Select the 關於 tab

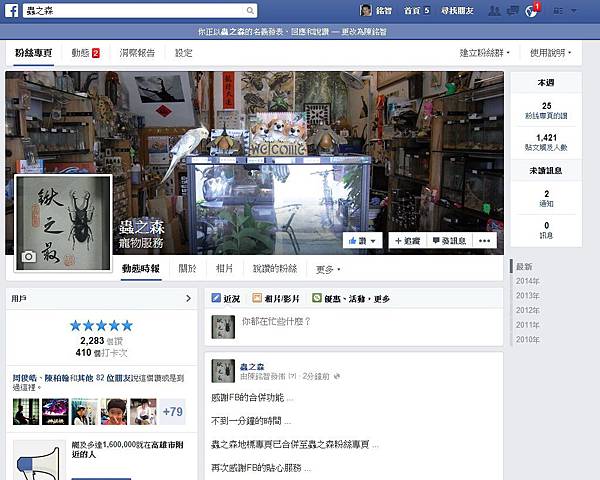coord(187,269)
